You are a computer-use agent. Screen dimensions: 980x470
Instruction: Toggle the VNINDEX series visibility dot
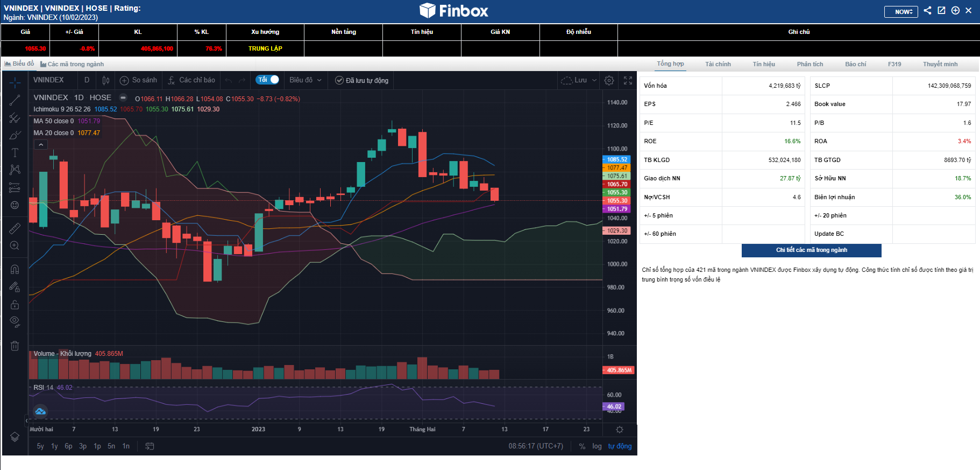[x=123, y=98]
